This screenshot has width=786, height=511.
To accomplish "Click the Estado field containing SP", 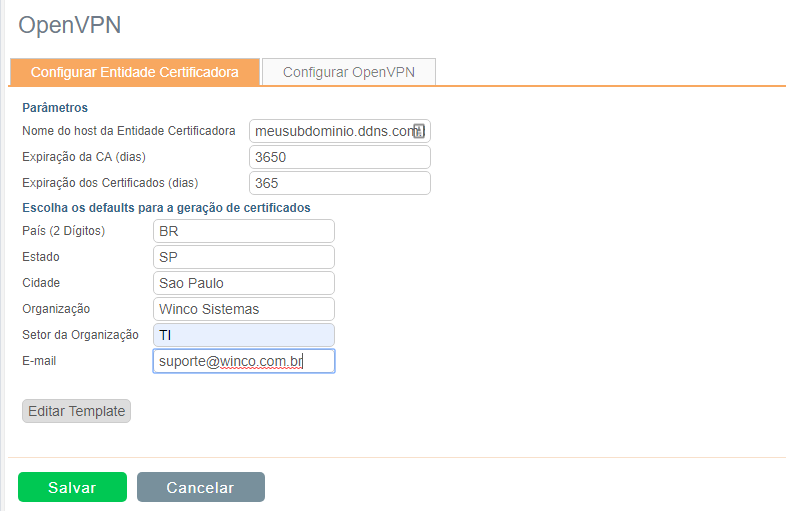I will pos(244,257).
